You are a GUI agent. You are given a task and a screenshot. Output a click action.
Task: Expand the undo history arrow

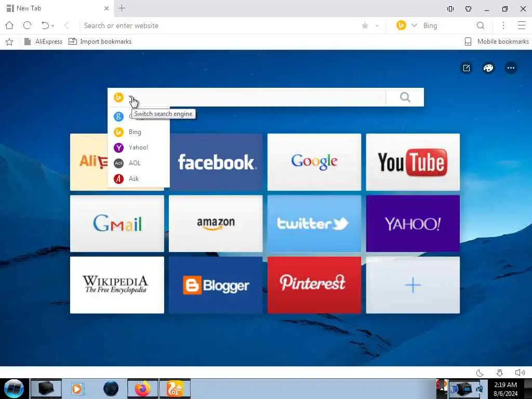(53, 26)
